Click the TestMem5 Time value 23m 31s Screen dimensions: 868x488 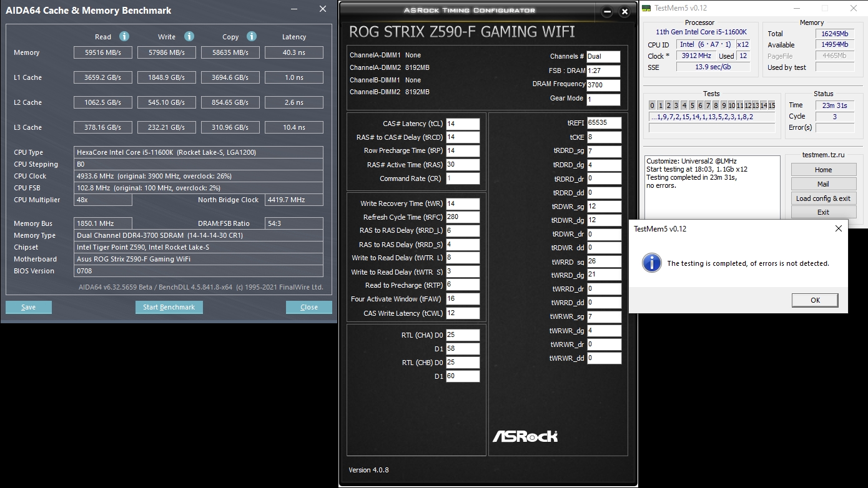click(x=836, y=105)
